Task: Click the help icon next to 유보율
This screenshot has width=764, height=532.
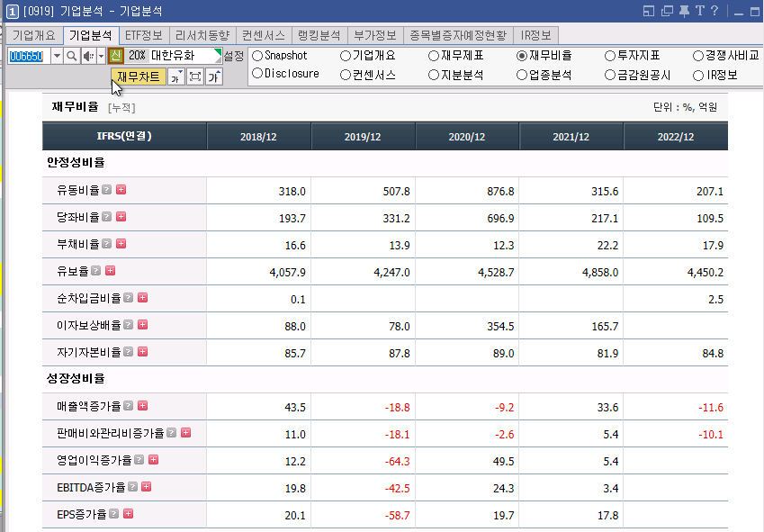Action: click(x=96, y=270)
